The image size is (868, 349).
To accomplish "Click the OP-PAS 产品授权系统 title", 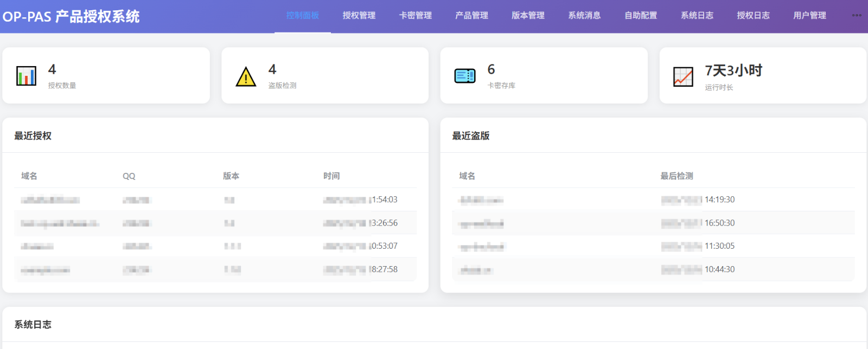I will [71, 16].
